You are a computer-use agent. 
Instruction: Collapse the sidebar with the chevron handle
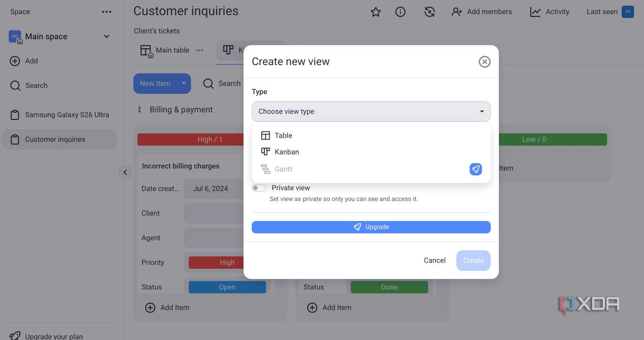[x=125, y=172]
